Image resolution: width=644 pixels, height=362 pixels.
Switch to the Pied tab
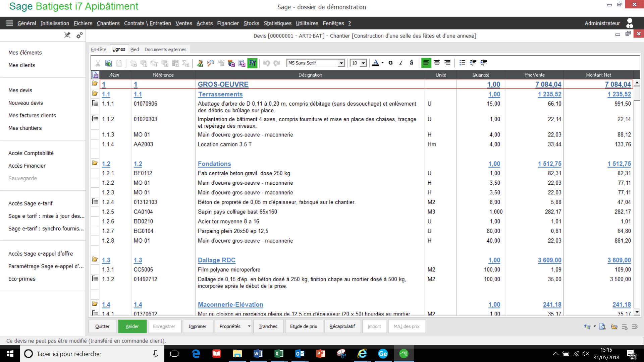coord(135,49)
